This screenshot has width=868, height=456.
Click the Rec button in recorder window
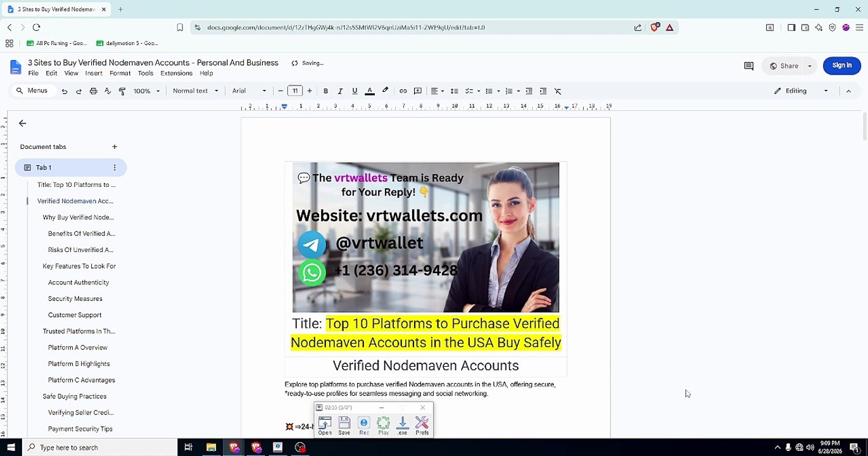tap(364, 426)
